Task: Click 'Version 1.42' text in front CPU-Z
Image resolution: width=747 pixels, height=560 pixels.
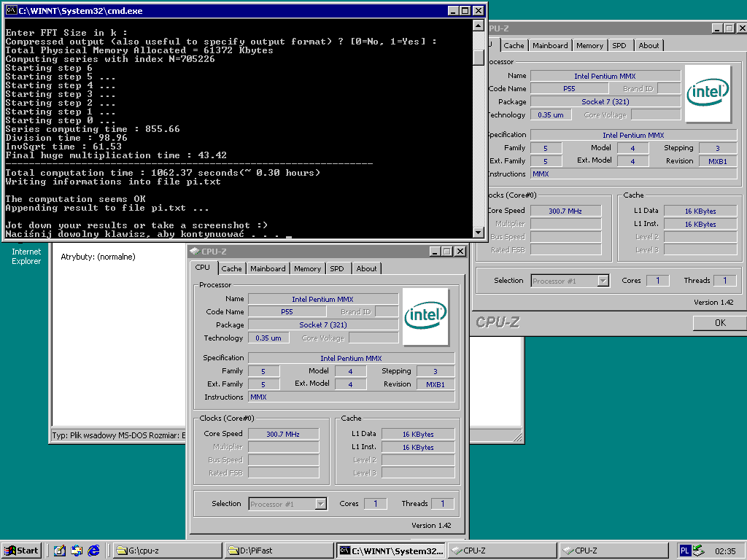Action: [431, 525]
